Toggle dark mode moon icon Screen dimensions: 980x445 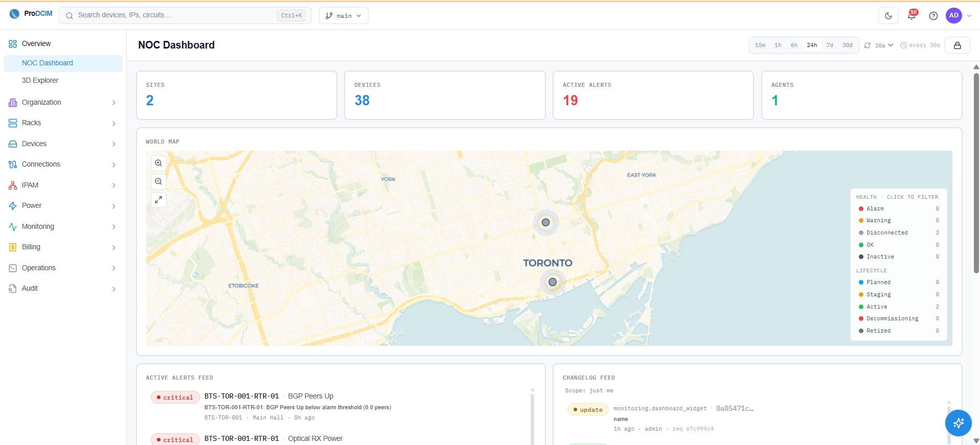point(888,16)
